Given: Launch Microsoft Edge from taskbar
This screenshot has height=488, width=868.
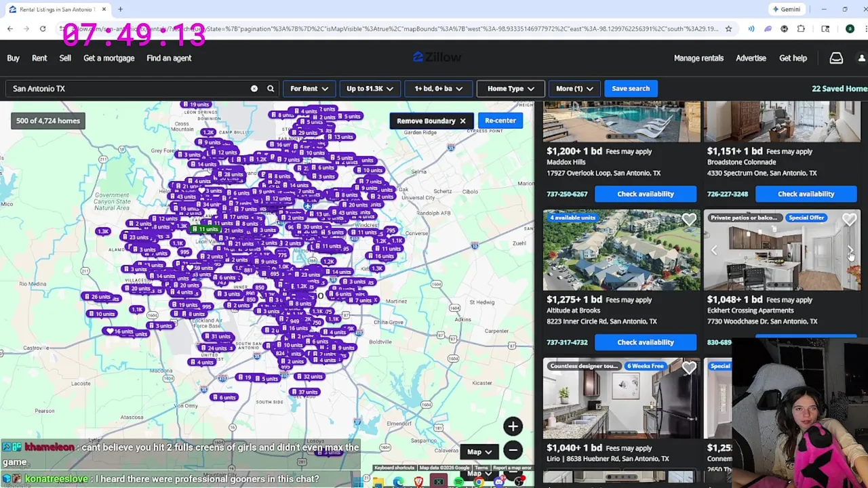Looking at the screenshot, I should coord(398,483).
